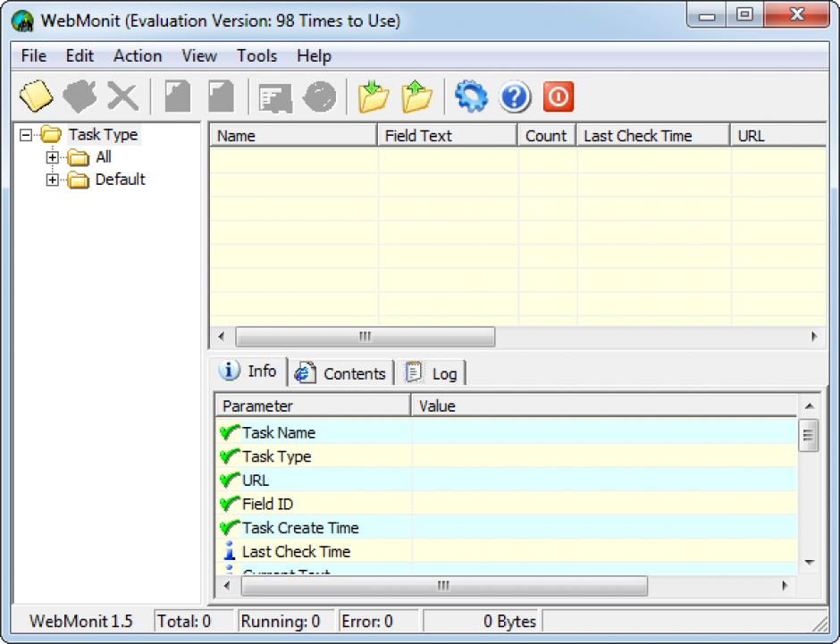Click the New Task notepad toolbar icon

36,96
